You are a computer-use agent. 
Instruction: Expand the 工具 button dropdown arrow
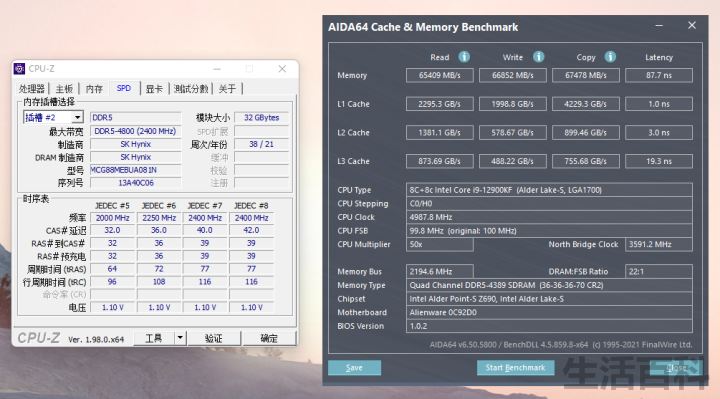tap(180, 338)
